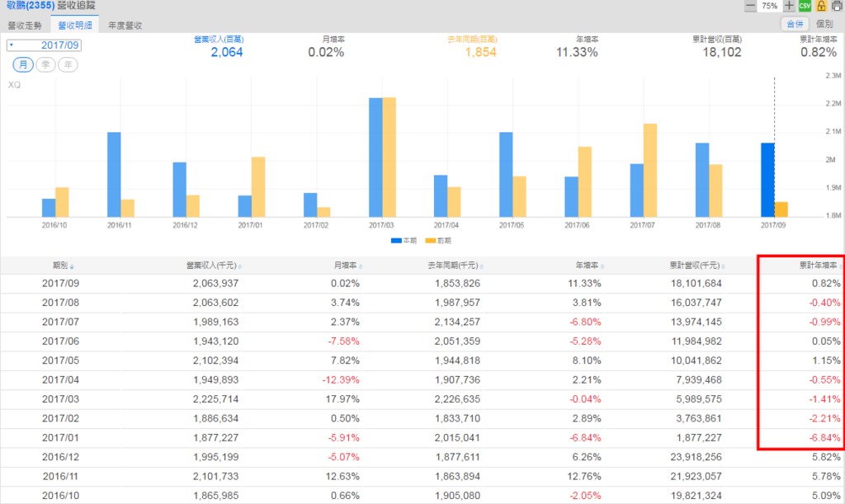Click 月增率 cell 3.74% in 2017/08 row

[x=345, y=303]
